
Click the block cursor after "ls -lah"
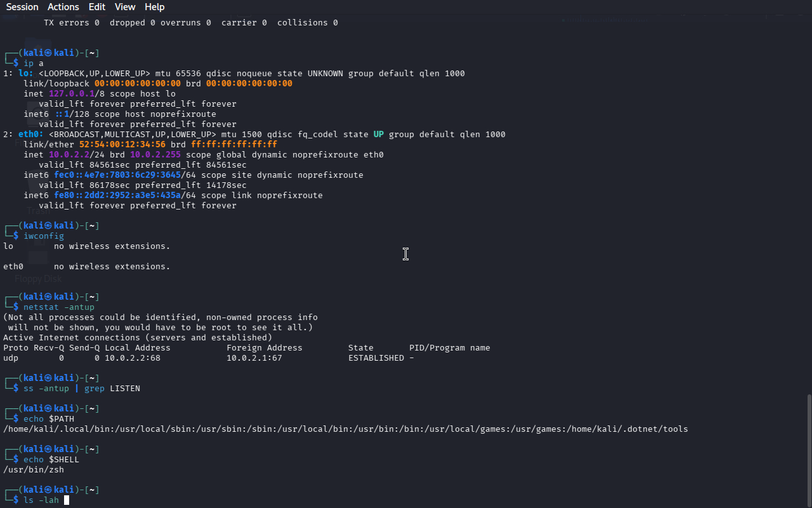[x=67, y=500]
